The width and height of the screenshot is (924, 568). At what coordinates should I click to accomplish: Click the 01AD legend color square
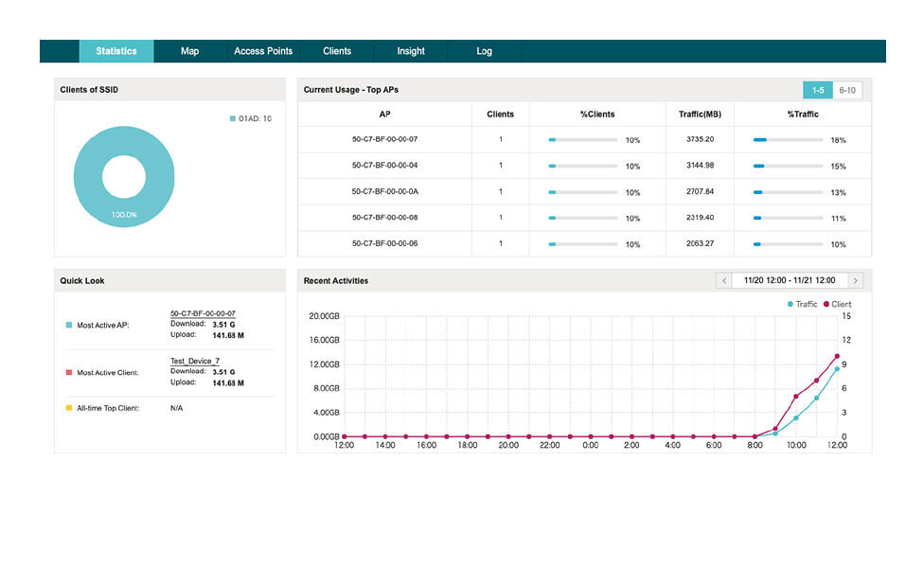(232, 119)
